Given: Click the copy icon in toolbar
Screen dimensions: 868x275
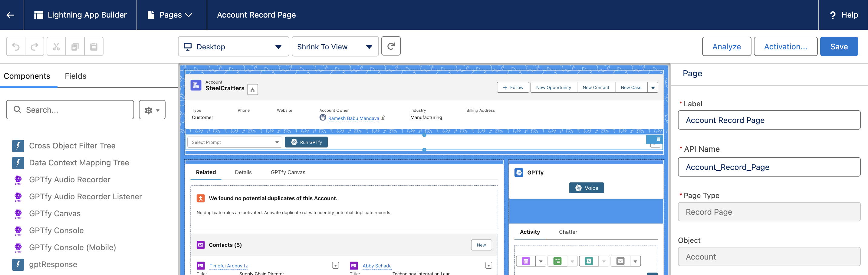Looking at the screenshot, I should [x=75, y=47].
